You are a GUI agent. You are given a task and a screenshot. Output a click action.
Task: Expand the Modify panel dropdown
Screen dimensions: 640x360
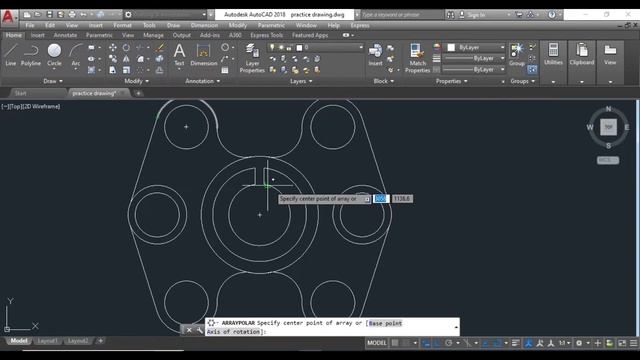[x=137, y=81]
